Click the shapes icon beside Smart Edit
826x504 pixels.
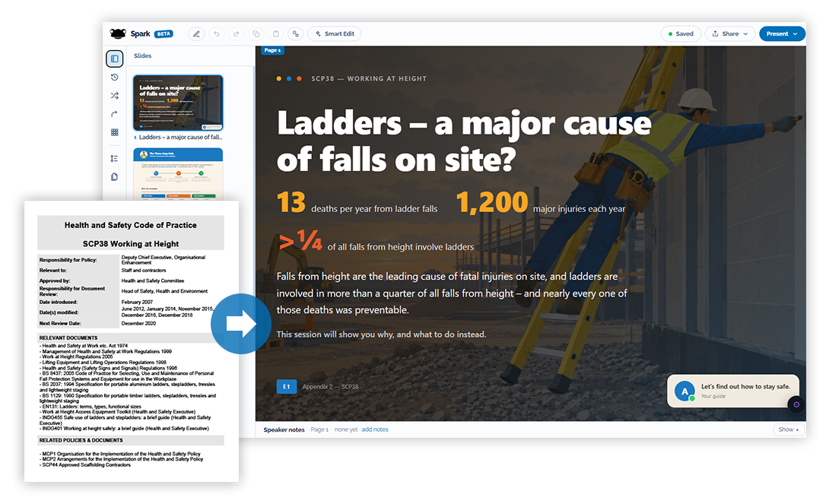296,33
